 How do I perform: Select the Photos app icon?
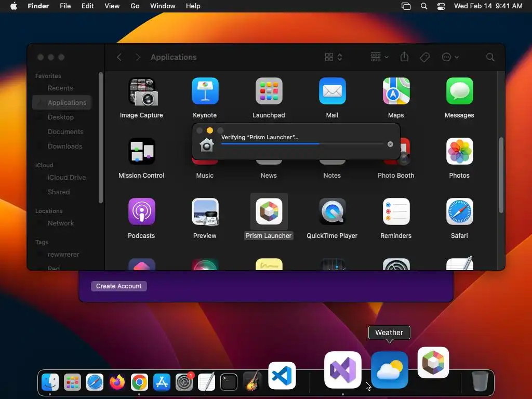click(x=459, y=151)
